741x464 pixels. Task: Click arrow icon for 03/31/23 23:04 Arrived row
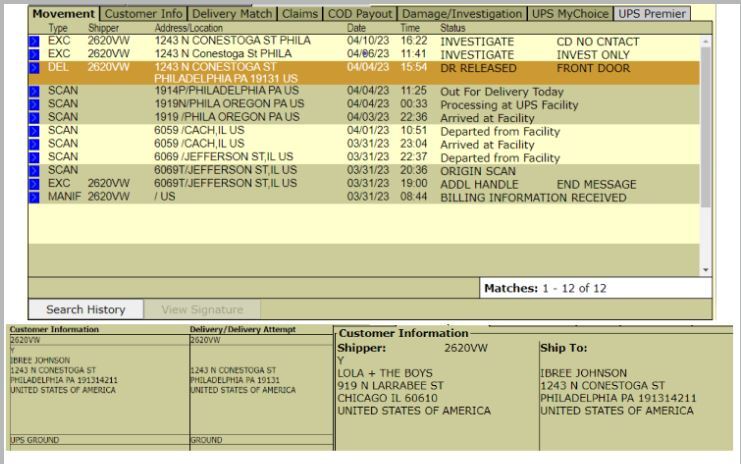[34, 144]
